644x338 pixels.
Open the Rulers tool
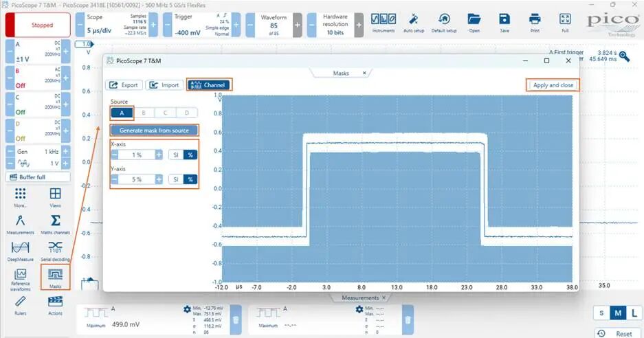click(20, 306)
